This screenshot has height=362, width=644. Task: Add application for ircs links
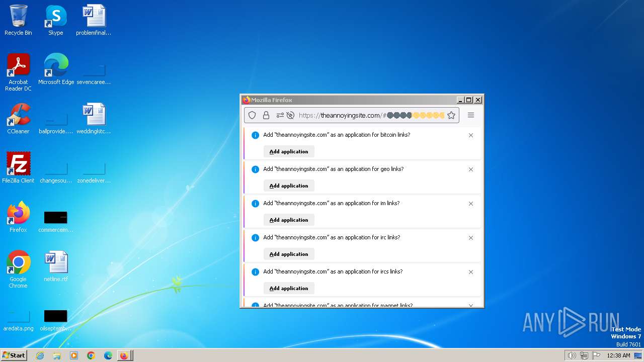coord(289,288)
